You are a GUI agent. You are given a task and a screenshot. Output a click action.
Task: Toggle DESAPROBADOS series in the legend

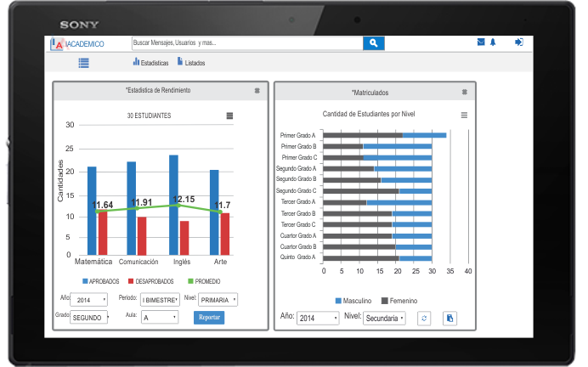point(150,281)
